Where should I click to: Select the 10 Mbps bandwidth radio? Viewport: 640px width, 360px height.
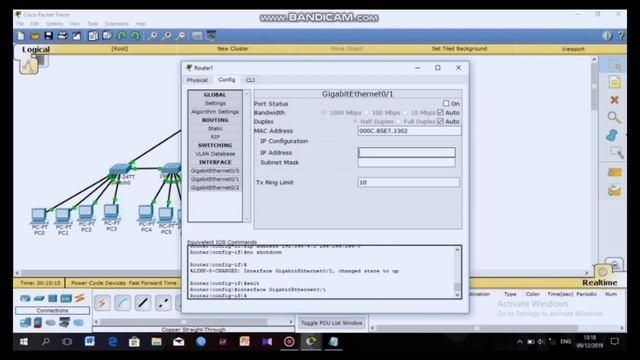405,113
